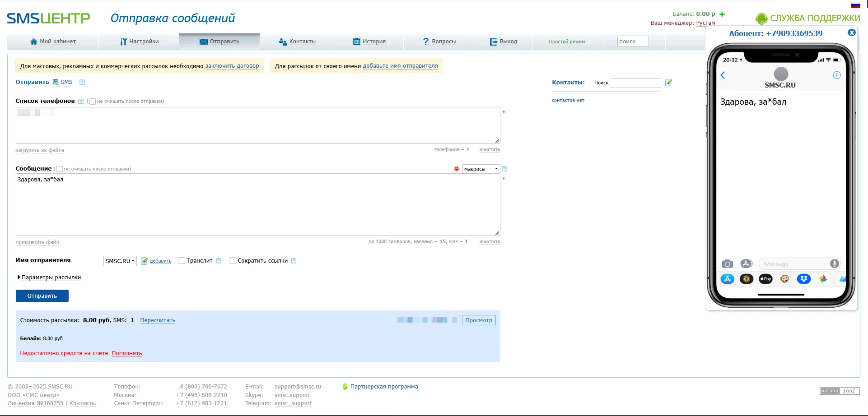Image resolution: width=868 pixels, height=416 pixels.
Task: Go to Настройки tab
Action: coord(140,42)
